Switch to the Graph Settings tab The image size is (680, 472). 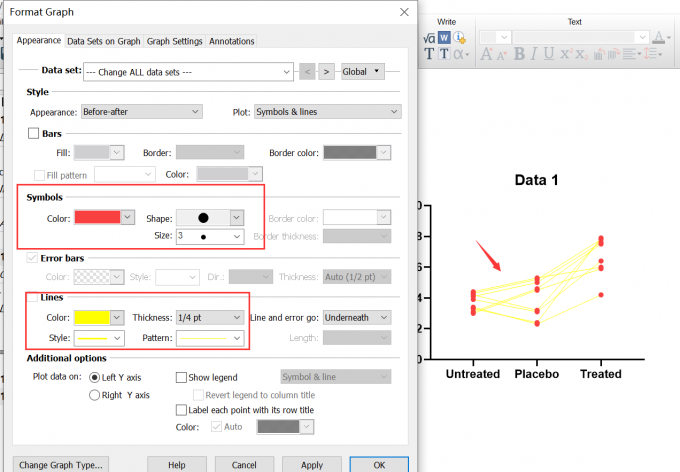click(174, 41)
